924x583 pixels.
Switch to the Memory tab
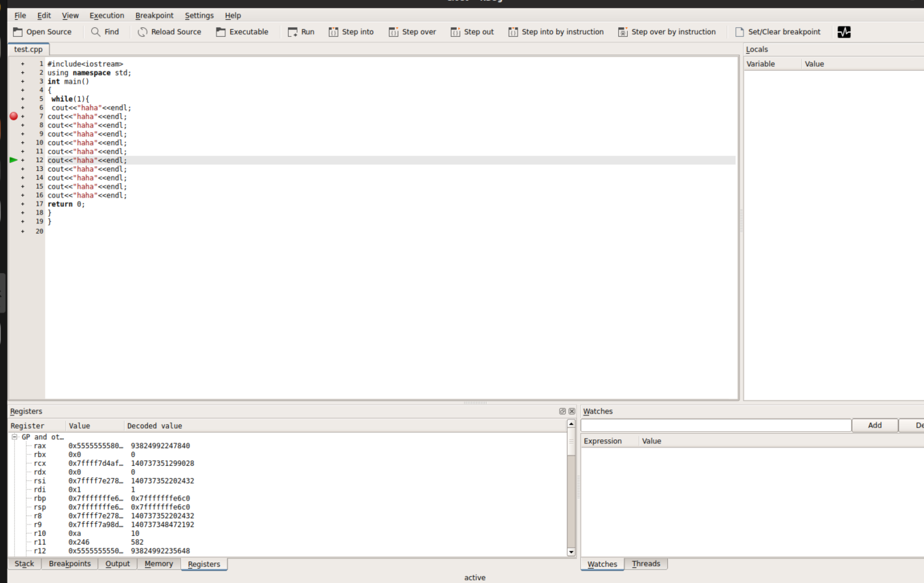tap(159, 564)
